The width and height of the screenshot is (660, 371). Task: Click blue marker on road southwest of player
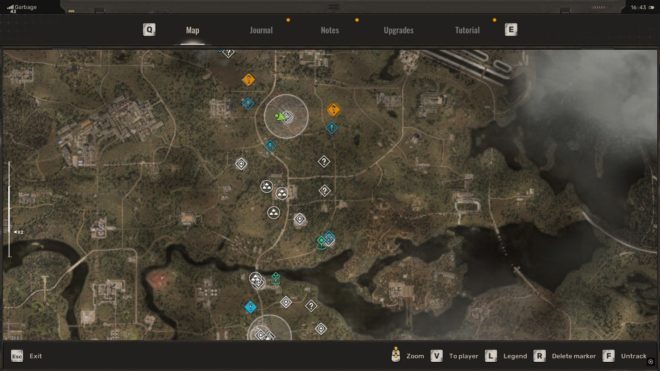click(x=270, y=146)
